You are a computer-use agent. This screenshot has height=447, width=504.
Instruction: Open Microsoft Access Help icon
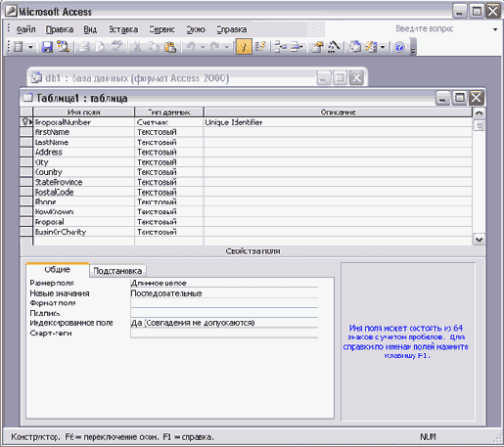tap(399, 47)
